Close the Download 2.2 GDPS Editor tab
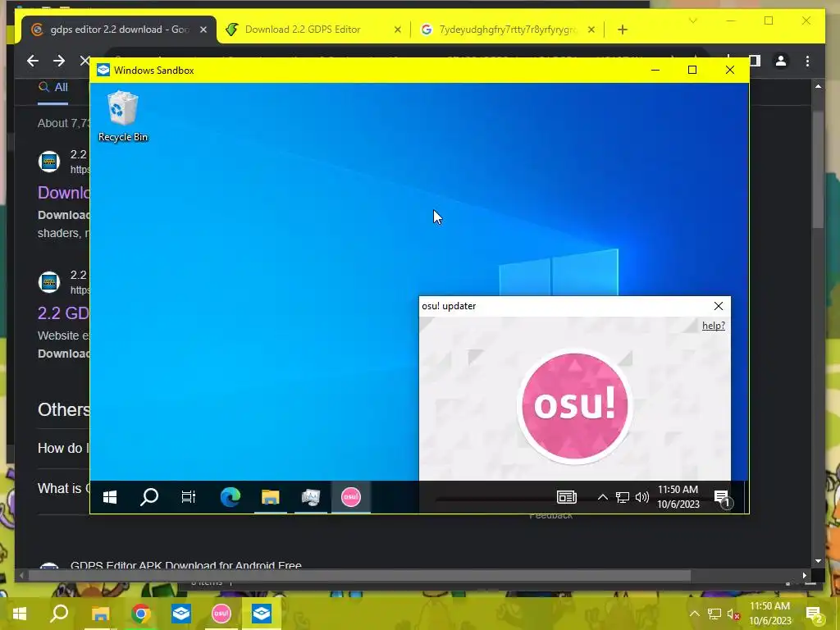Image resolution: width=840 pixels, height=630 pixels. (x=398, y=30)
